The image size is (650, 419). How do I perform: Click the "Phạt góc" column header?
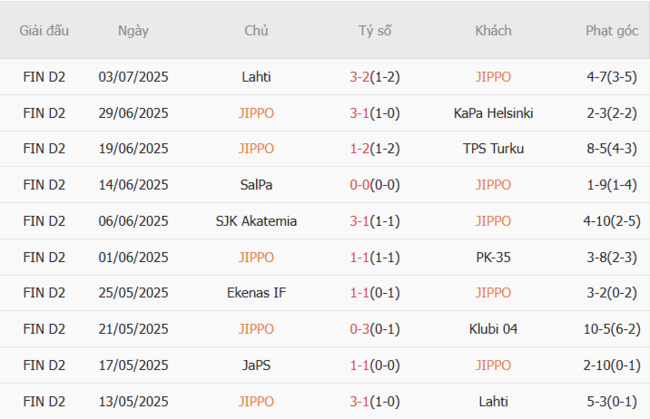point(612,30)
